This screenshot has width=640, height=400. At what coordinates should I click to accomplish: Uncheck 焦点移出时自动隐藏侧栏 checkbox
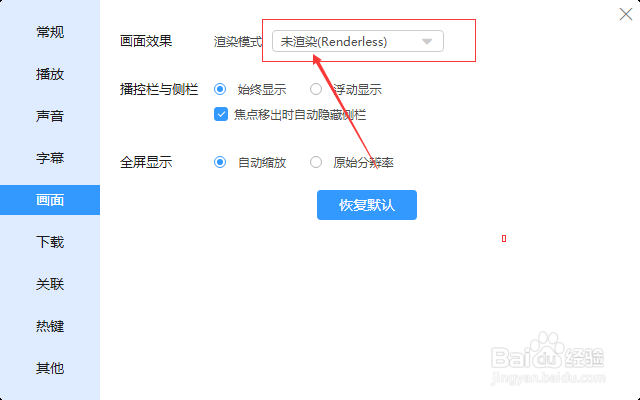[x=221, y=114]
